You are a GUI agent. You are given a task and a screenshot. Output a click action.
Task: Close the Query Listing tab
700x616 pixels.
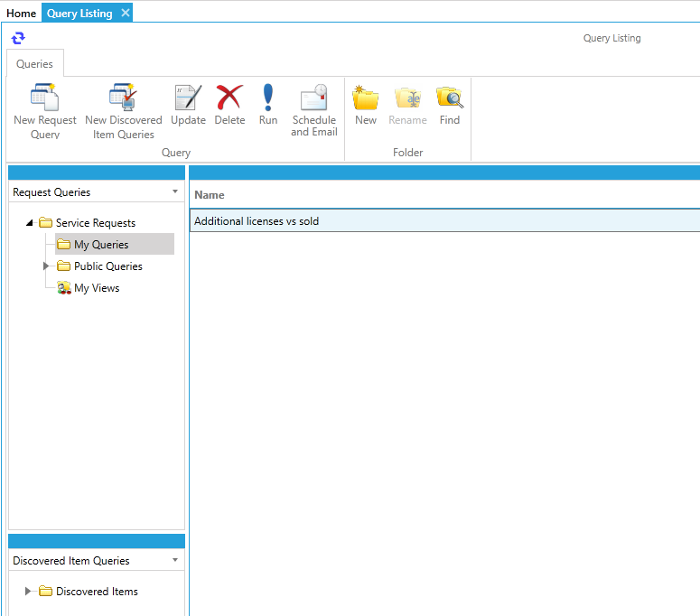126,13
